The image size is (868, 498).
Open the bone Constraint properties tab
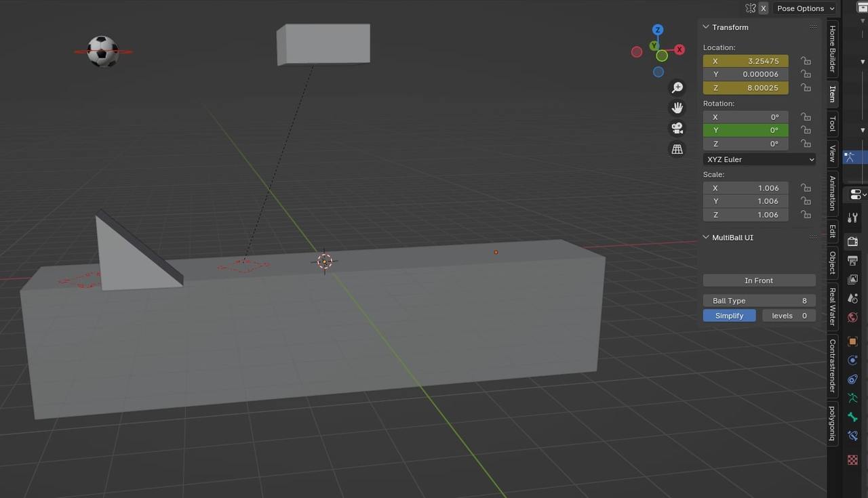click(852, 436)
